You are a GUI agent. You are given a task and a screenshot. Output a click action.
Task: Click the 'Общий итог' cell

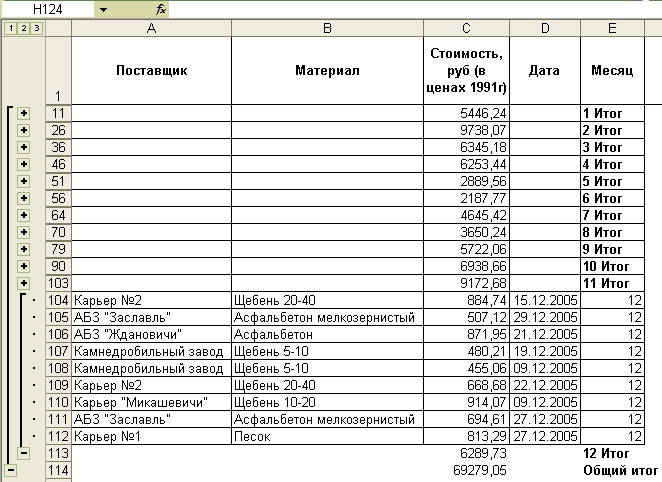click(x=620, y=470)
